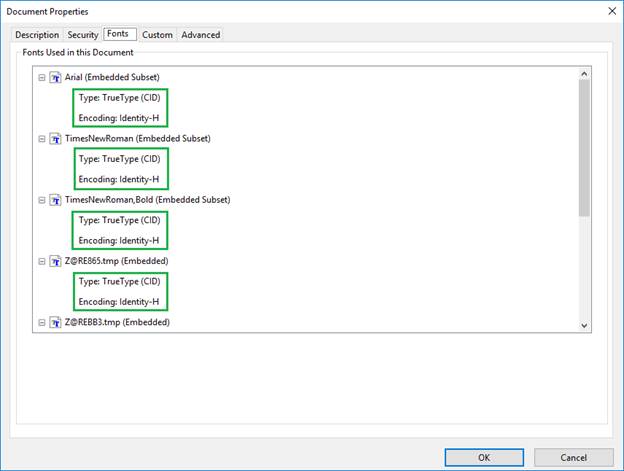
Task: Click the Arial font TrueType icon
Action: click(x=55, y=77)
